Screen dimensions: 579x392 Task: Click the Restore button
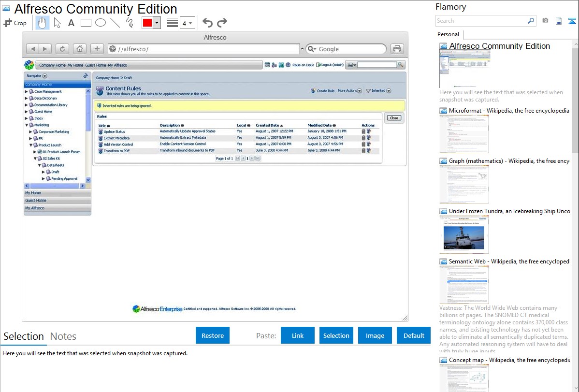point(213,335)
